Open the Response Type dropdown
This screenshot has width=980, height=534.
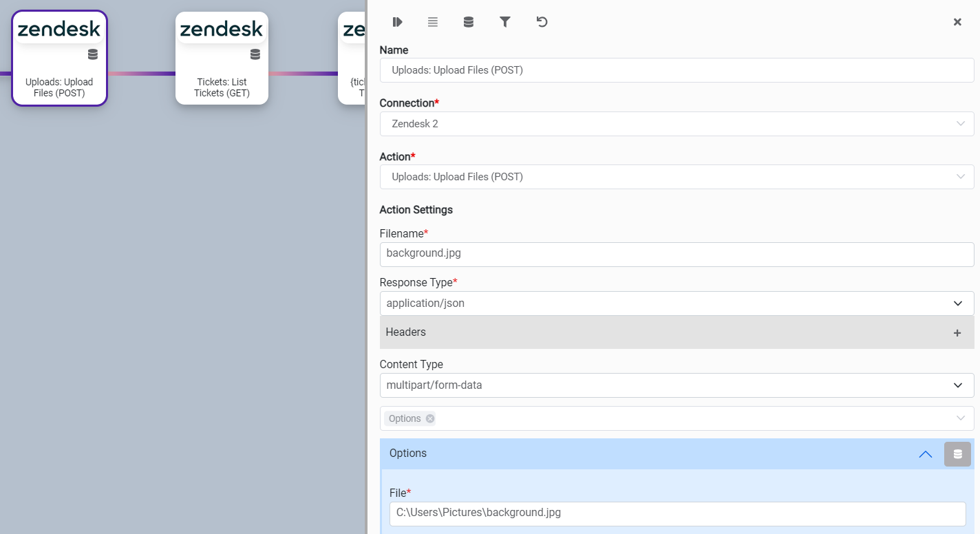click(677, 303)
